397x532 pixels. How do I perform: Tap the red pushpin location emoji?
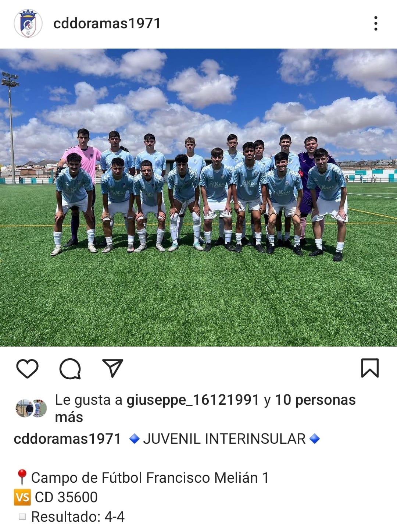pyautogui.click(x=22, y=477)
